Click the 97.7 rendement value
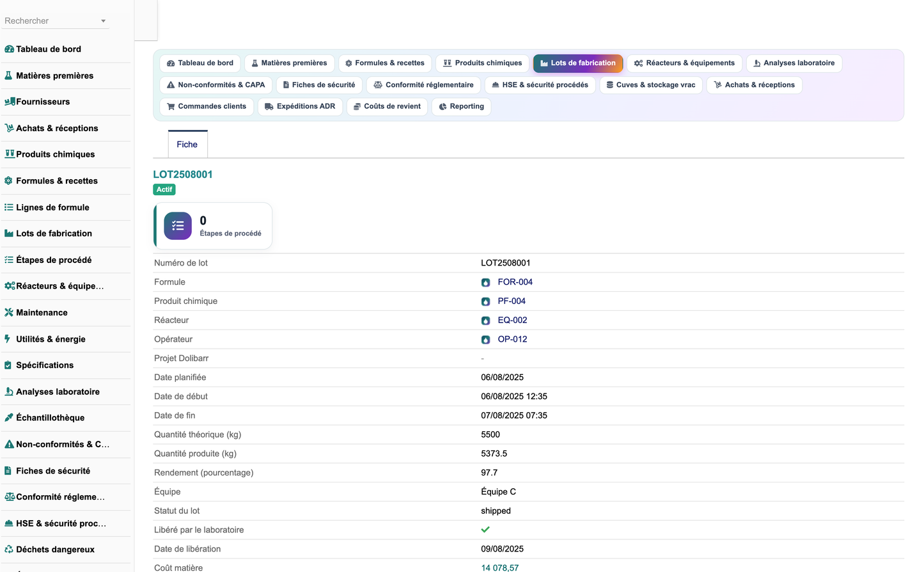Viewport: 924px width, 572px height. pyautogui.click(x=489, y=473)
